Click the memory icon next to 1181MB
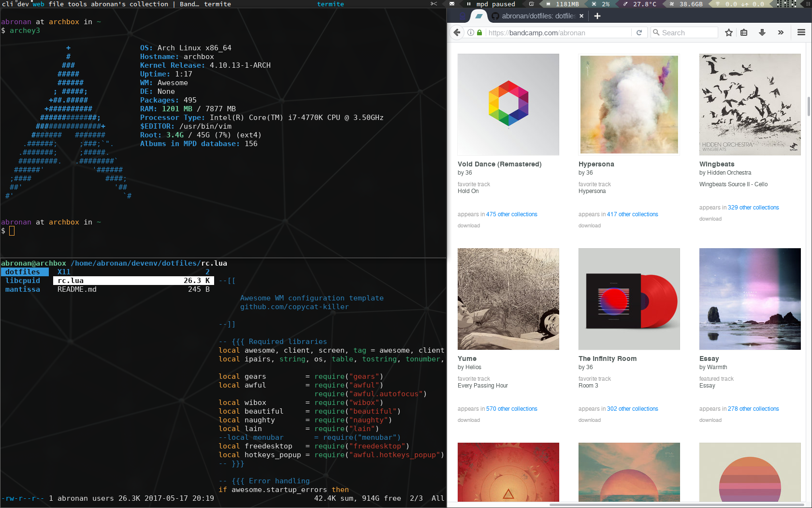The image size is (812, 508). click(548, 4)
